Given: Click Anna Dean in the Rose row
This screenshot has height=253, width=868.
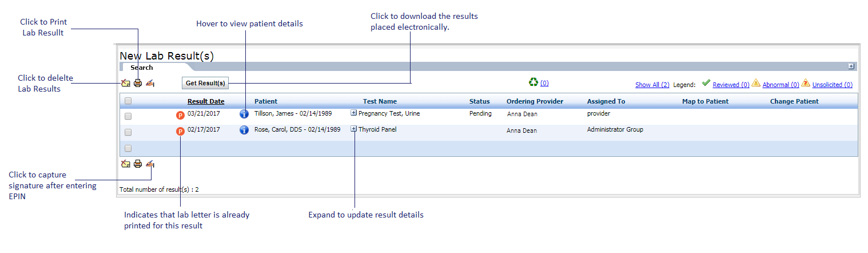Looking at the screenshot, I should (x=522, y=131).
